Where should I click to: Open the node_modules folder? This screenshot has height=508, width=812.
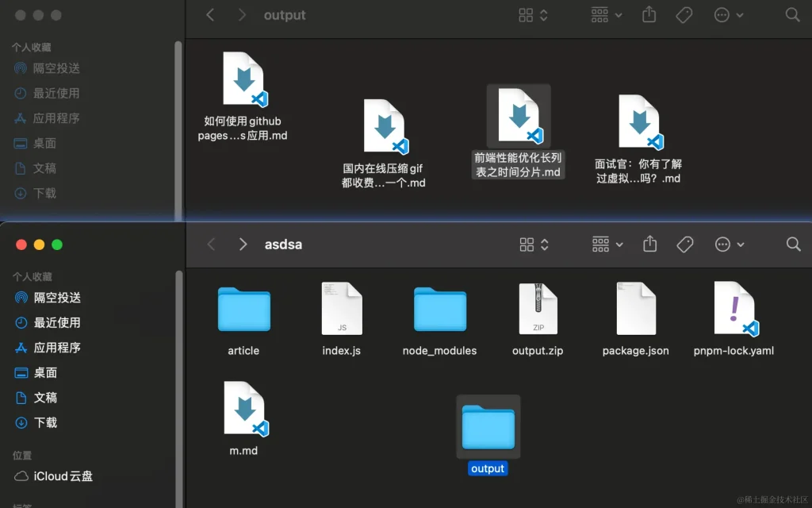[439, 310]
